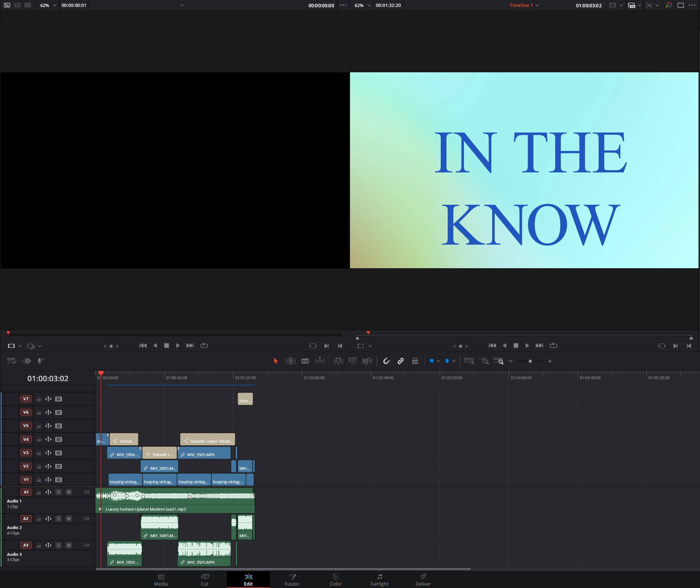Click the Full Extent Zoom icon
The height and width of the screenshot is (588, 700).
469,361
